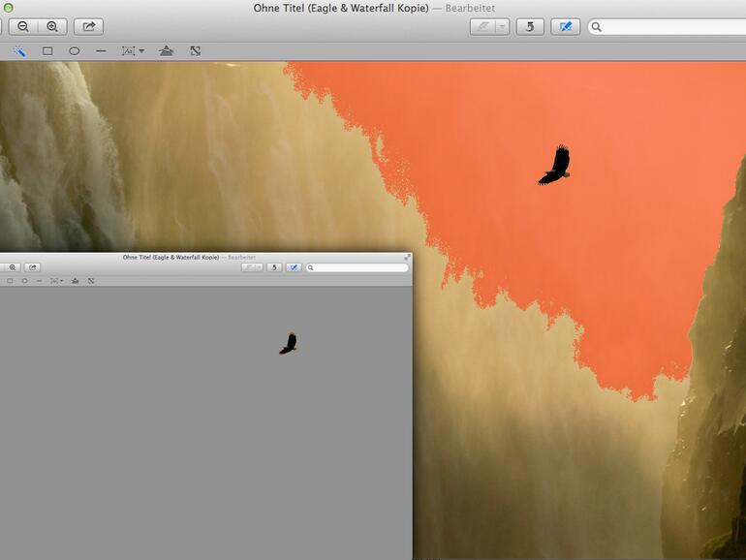Open Adjust Color tool in small front window
This screenshot has height=560, width=746.
(76, 281)
